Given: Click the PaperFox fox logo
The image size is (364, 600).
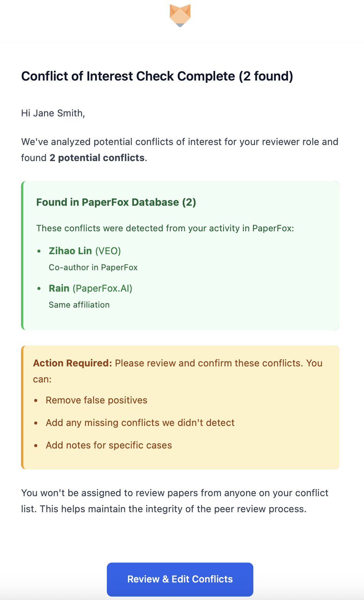Looking at the screenshot, I should [180, 16].
